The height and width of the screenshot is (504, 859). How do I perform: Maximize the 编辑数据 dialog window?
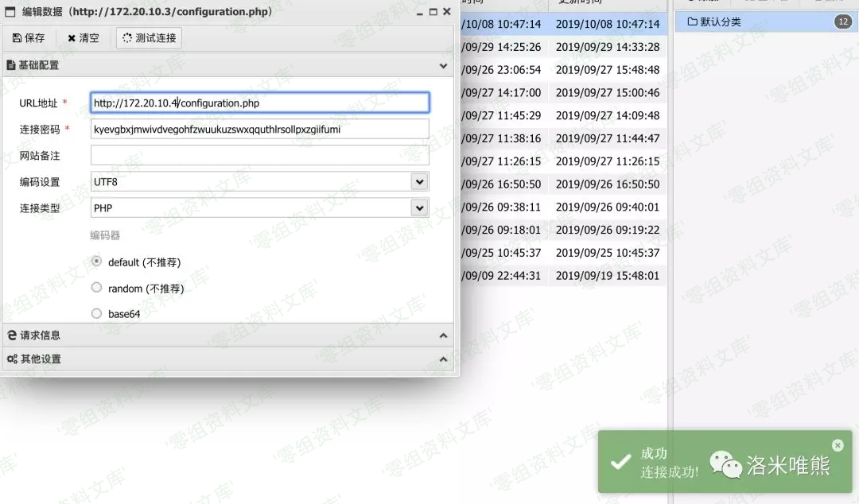(433, 12)
